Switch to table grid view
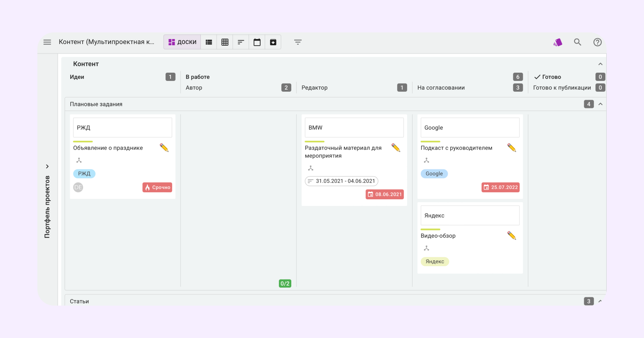Screen dimensions: 644x338 click(225, 42)
